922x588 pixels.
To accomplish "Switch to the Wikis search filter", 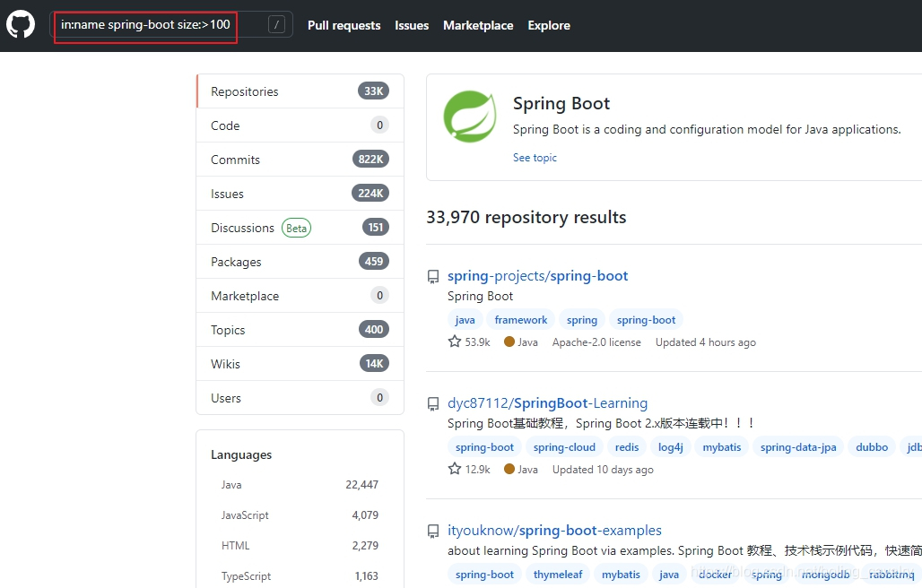I will 225,363.
